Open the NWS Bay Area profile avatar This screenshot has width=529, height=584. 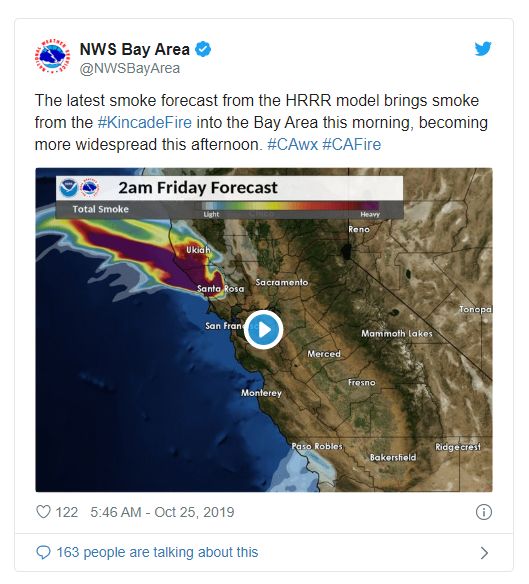[x=52, y=56]
